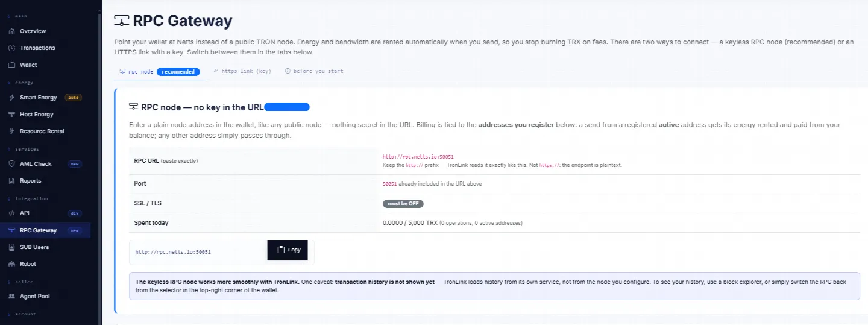This screenshot has height=325, width=868.
Task: Click the 50051 port value
Action: pyautogui.click(x=389, y=184)
